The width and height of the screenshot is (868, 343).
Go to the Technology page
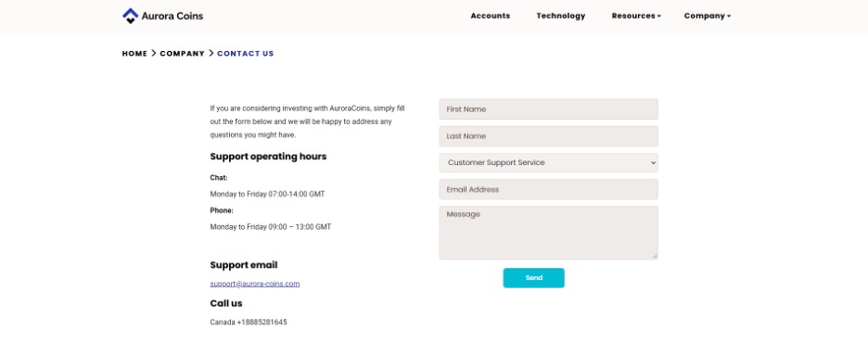(561, 16)
